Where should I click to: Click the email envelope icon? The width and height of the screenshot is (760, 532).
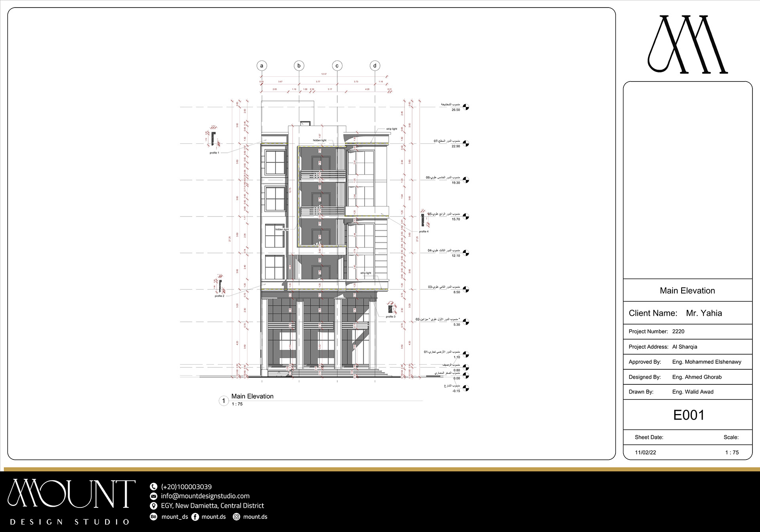pyautogui.click(x=154, y=496)
